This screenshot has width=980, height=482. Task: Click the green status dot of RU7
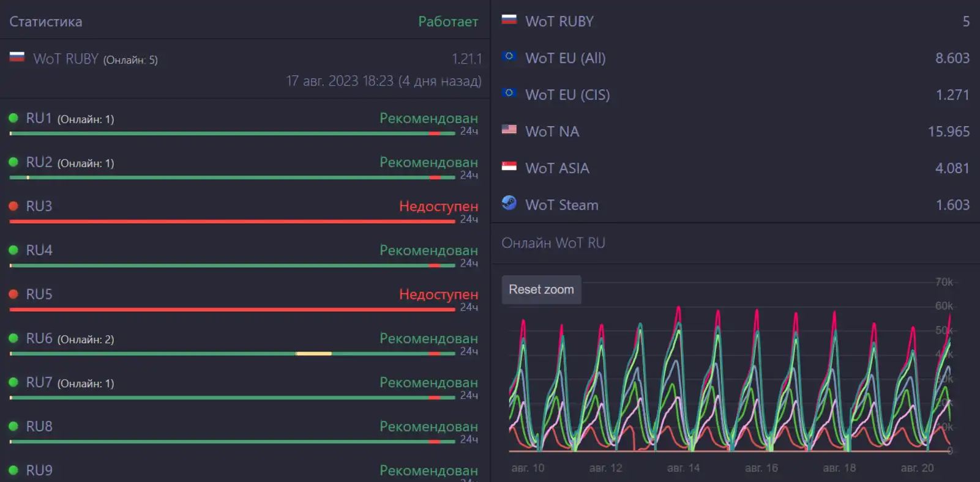pos(13,382)
